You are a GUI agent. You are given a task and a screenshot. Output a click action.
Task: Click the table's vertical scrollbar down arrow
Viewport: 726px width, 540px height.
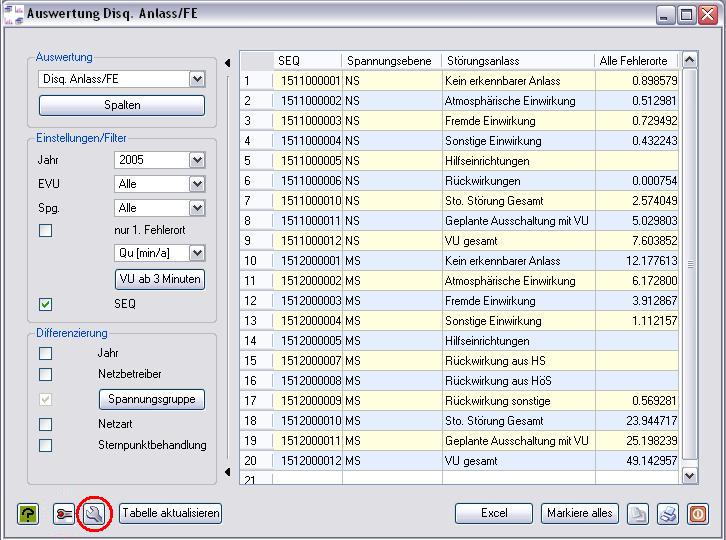pos(688,476)
